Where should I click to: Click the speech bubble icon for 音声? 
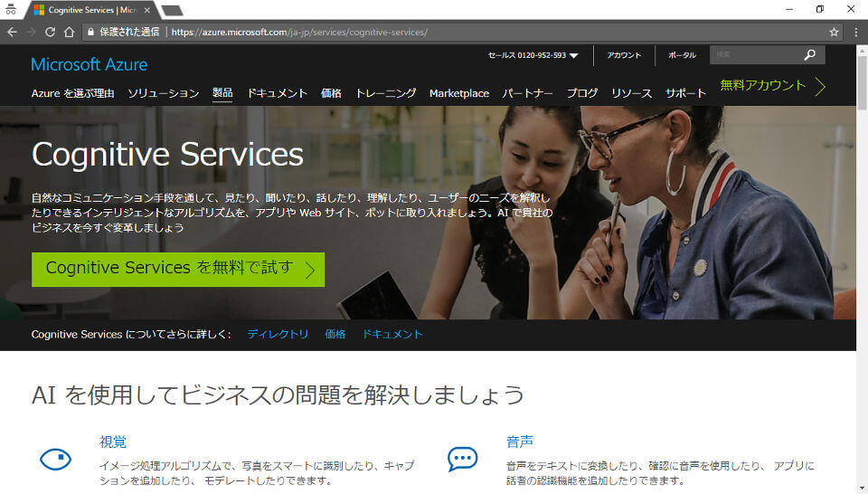point(463,459)
